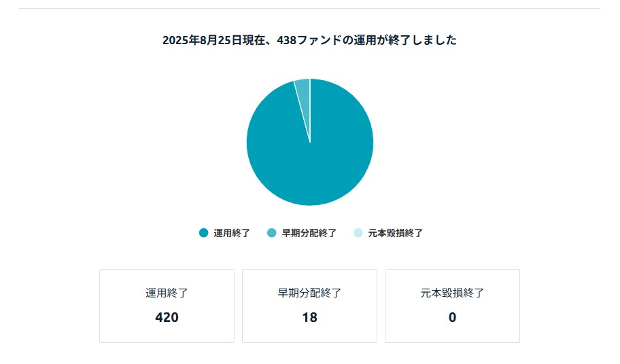Click the number 18 in the middle card

(x=309, y=317)
